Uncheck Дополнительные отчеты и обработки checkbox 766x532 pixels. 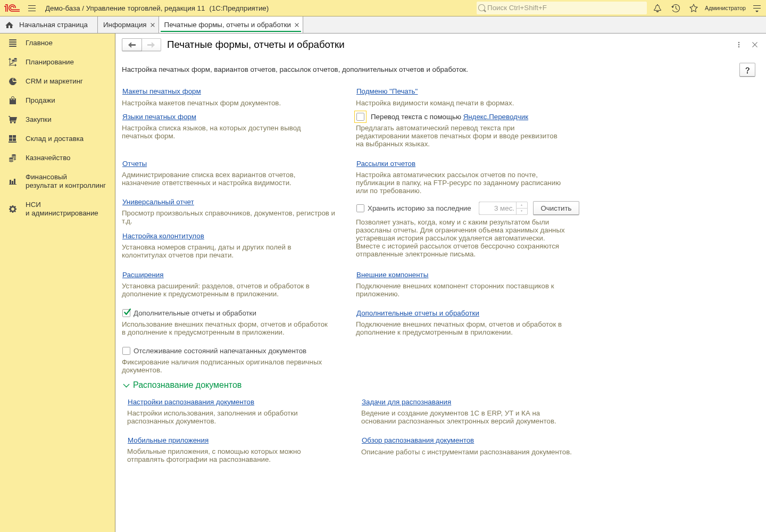(127, 313)
